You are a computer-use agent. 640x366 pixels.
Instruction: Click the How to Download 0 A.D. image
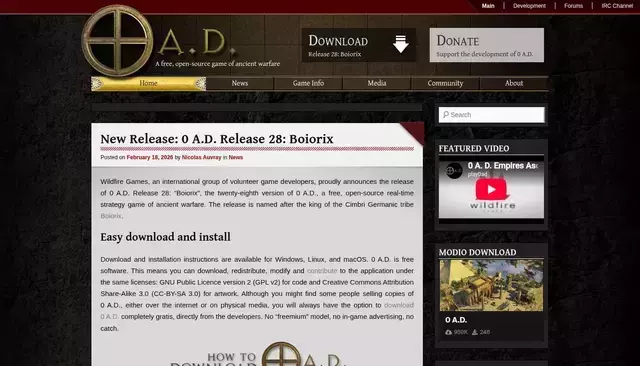coord(257,354)
